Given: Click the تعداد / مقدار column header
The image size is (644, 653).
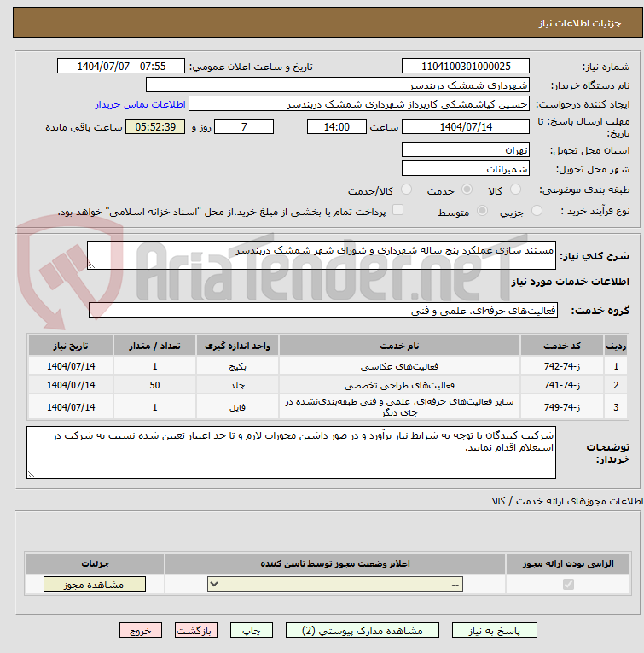Looking at the screenshot, I should click(154, 346).
